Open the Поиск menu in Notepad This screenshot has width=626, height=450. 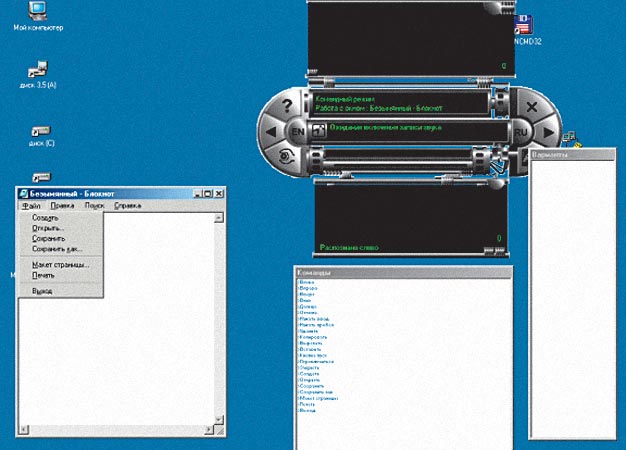point(94,206)
